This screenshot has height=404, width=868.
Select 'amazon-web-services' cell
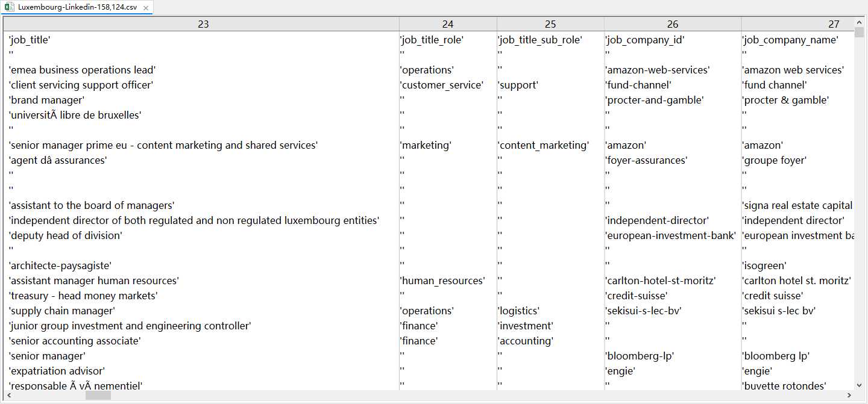tap(673, 70)
